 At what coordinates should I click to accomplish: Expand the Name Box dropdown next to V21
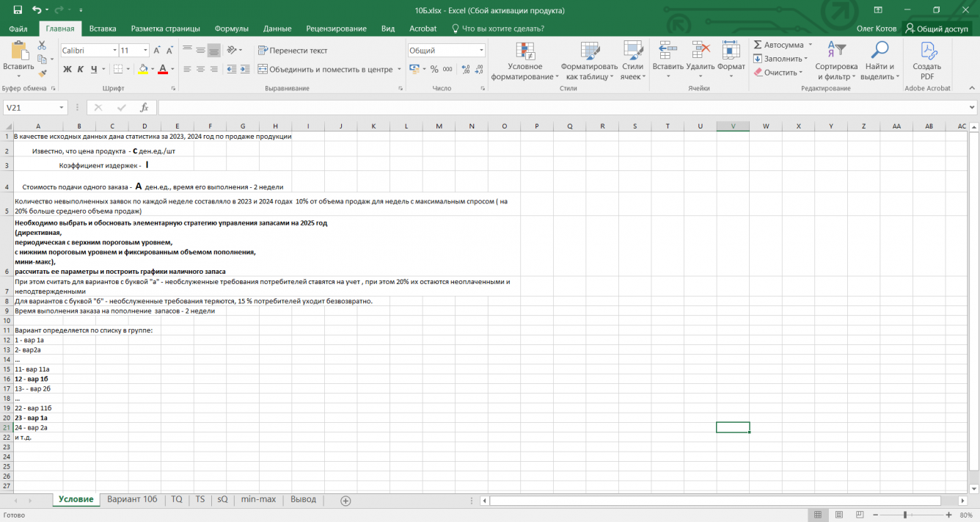click(x=61, y=107)
